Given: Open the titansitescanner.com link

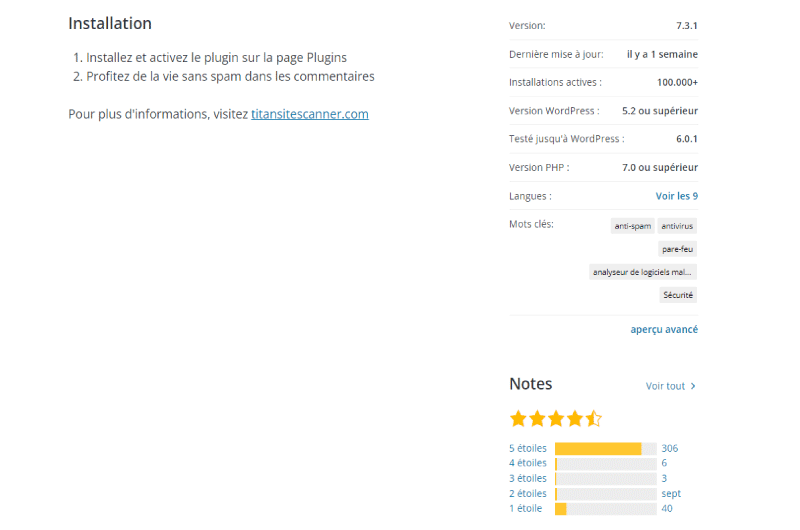Looking at the screenshot, I should [310, 114].
